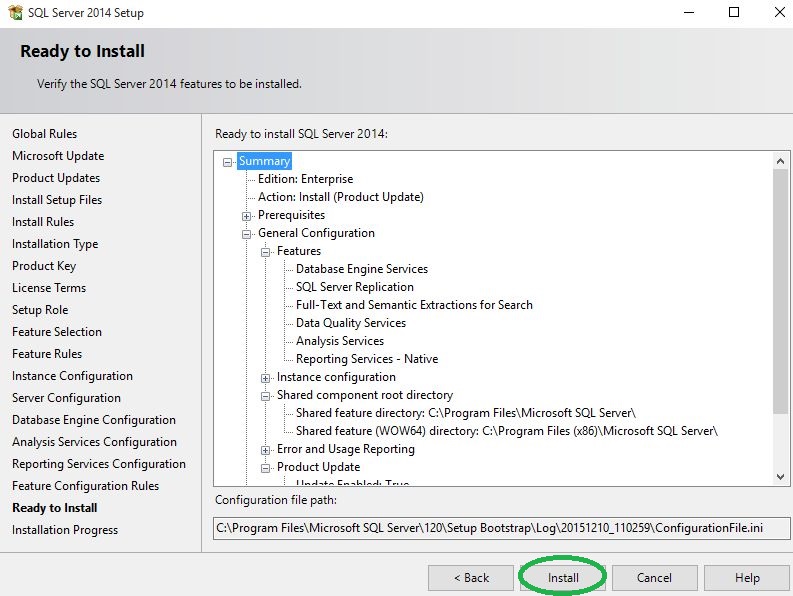Click Setup Role step

pyautogui.click(x=40, y=310)
